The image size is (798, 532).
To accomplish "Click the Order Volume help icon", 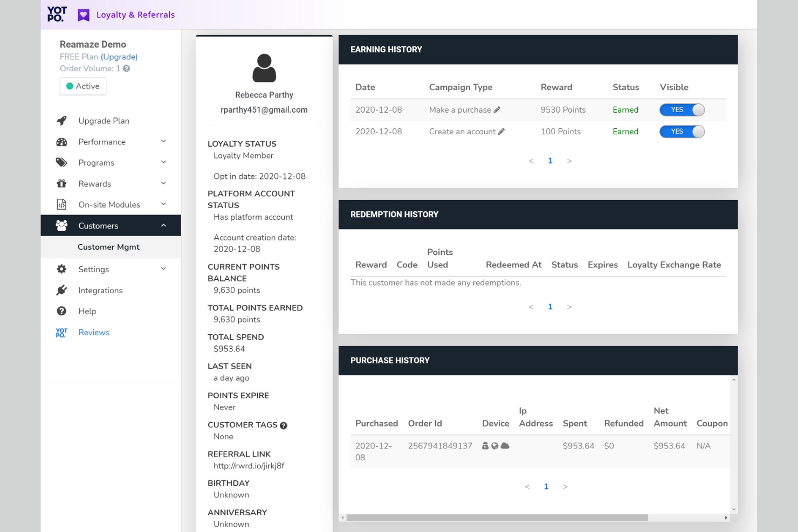I will [126, 68].
